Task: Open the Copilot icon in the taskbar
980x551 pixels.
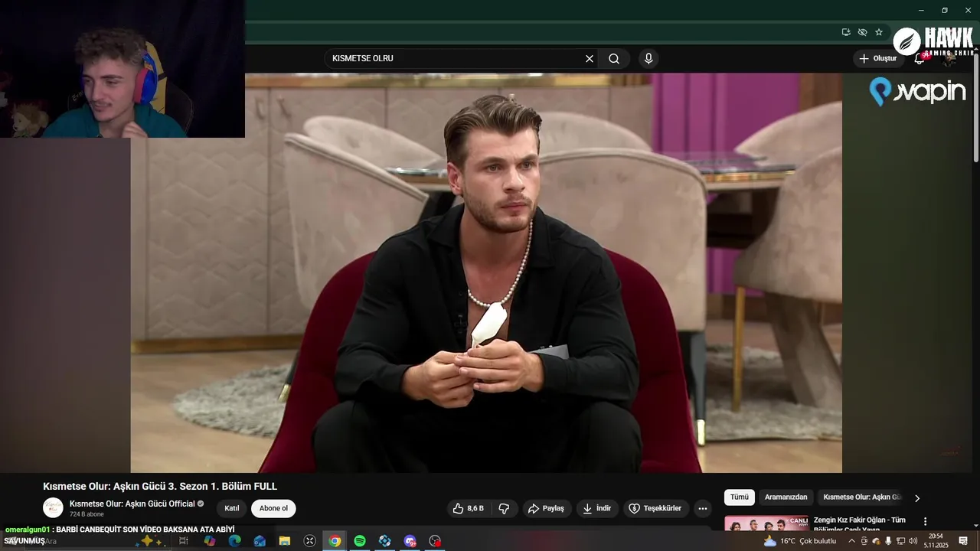Action: 209,541
